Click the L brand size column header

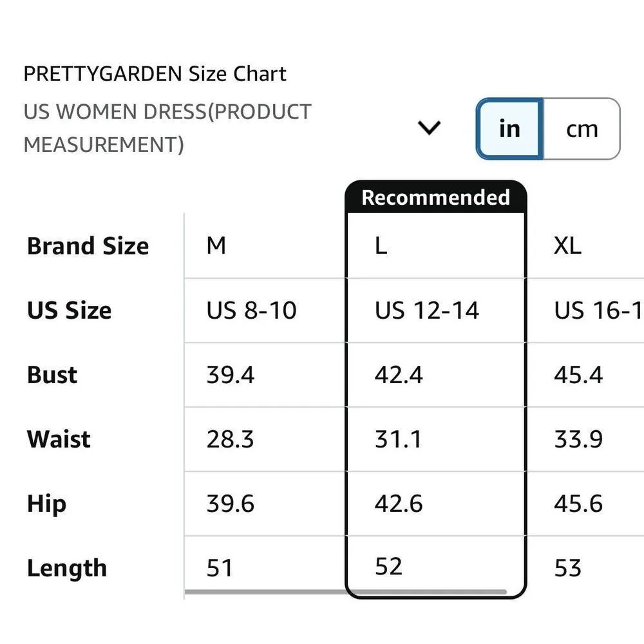(381, 245)
